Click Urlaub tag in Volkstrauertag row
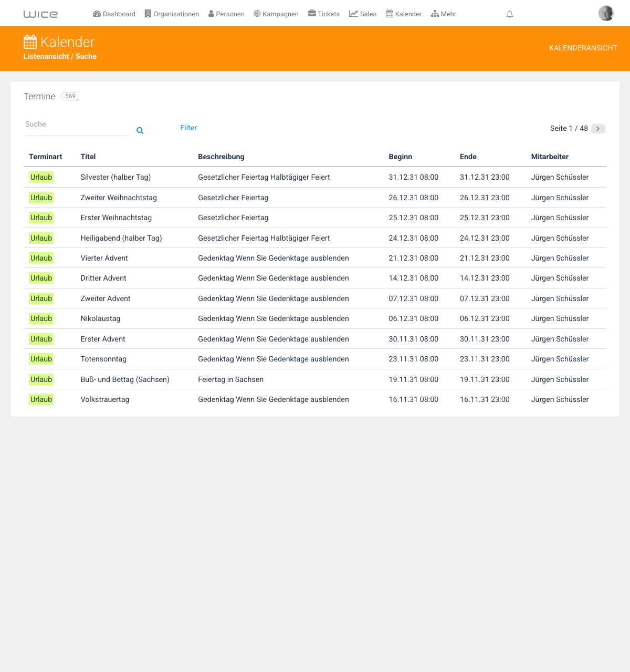 41,399
